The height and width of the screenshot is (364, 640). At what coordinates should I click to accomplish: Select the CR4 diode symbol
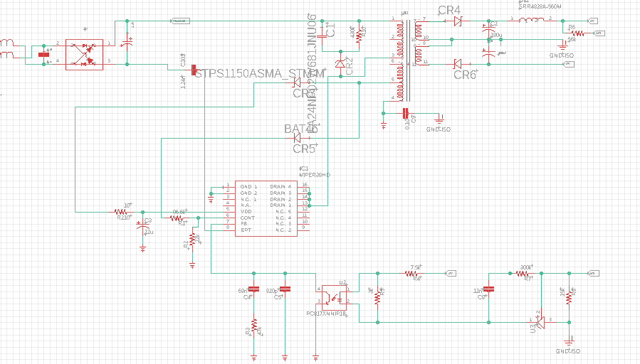coord(458,21)
